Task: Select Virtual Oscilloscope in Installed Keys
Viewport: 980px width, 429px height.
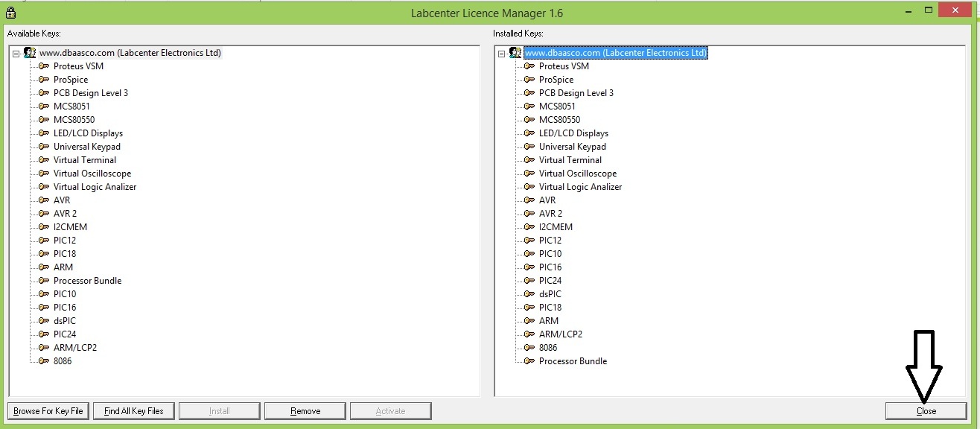Action: (578, 174)
